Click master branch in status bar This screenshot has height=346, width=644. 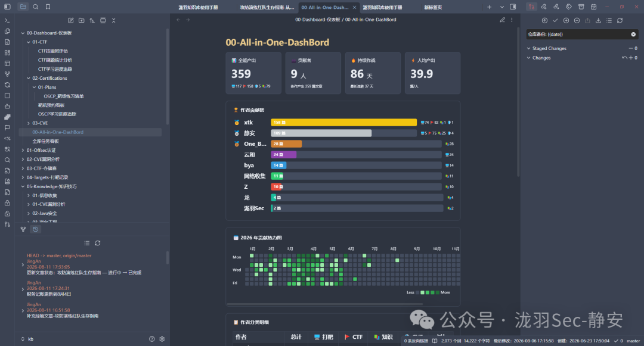pyautogui.click(x=633, y=341)
